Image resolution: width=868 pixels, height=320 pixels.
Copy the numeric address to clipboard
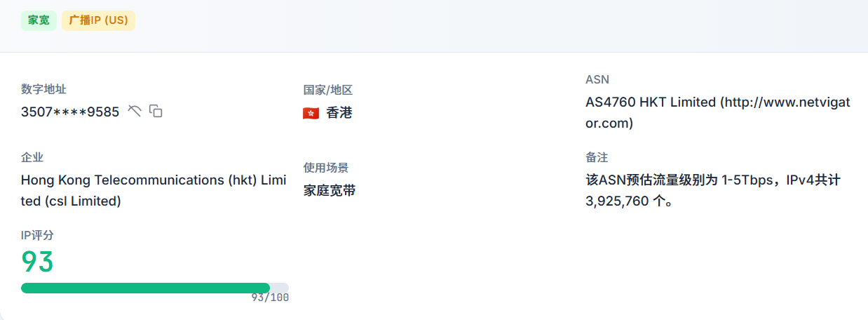pyautogui.click(x=156, y=111)
